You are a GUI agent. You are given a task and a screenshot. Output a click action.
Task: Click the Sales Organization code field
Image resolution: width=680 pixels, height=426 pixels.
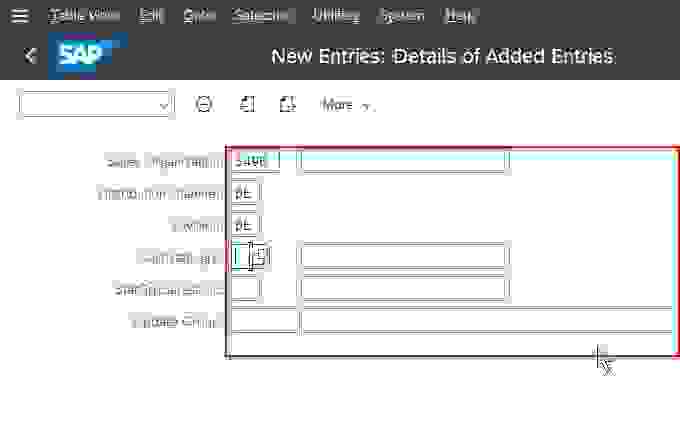[255, 162]
